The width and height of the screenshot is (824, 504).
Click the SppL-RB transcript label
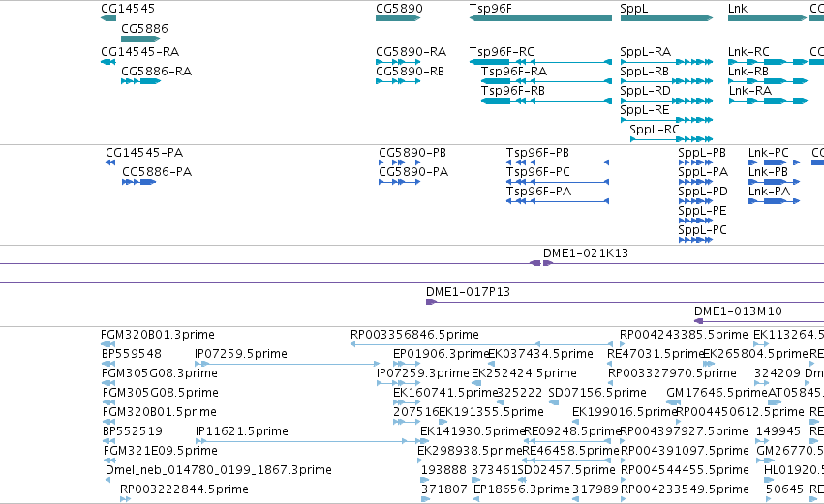tap(644, 72)
